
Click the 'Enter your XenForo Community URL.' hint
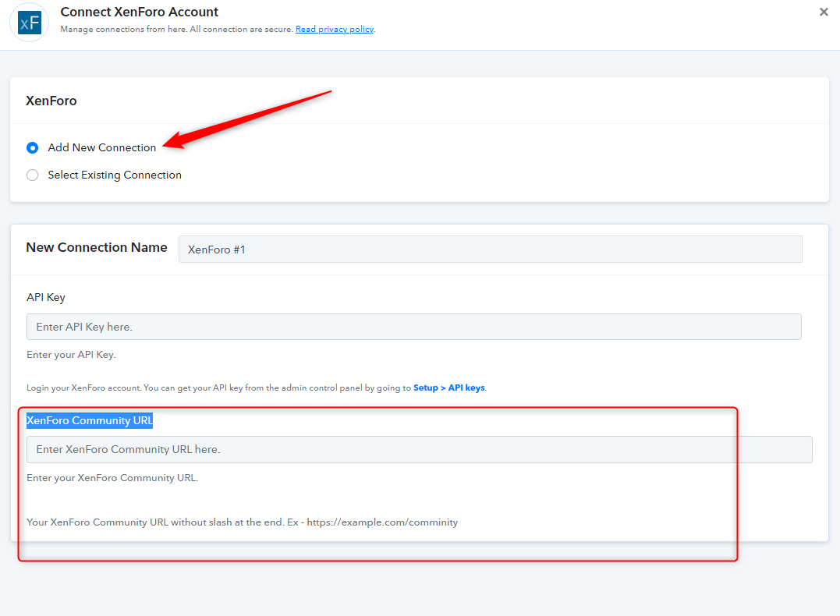coord(112,478)
